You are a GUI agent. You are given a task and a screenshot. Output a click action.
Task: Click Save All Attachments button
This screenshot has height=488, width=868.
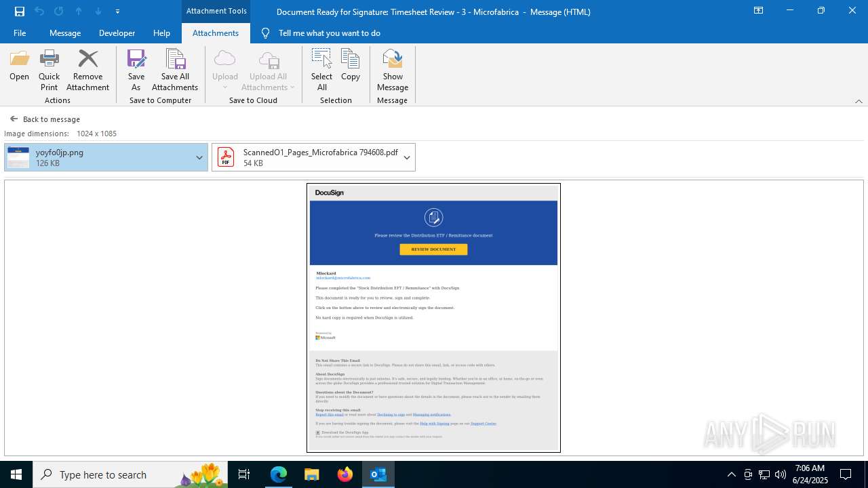(175, 70)
